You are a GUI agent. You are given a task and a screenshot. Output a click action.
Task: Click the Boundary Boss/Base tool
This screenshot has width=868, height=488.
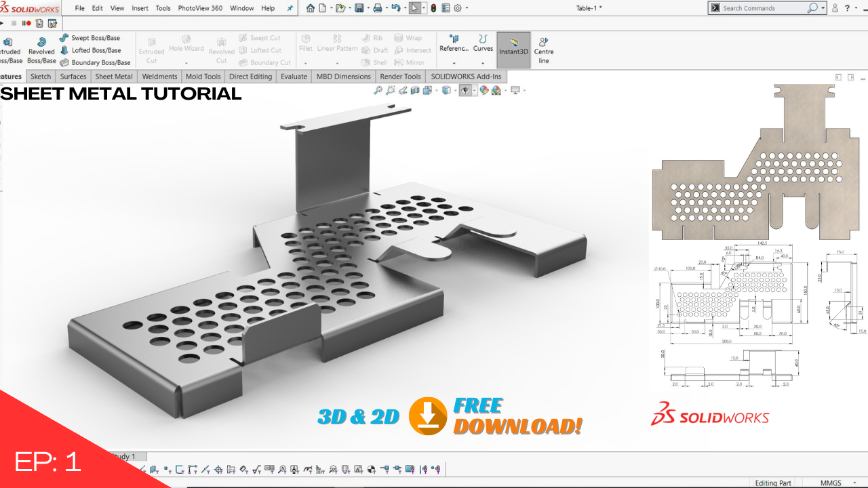coord(95,62)
